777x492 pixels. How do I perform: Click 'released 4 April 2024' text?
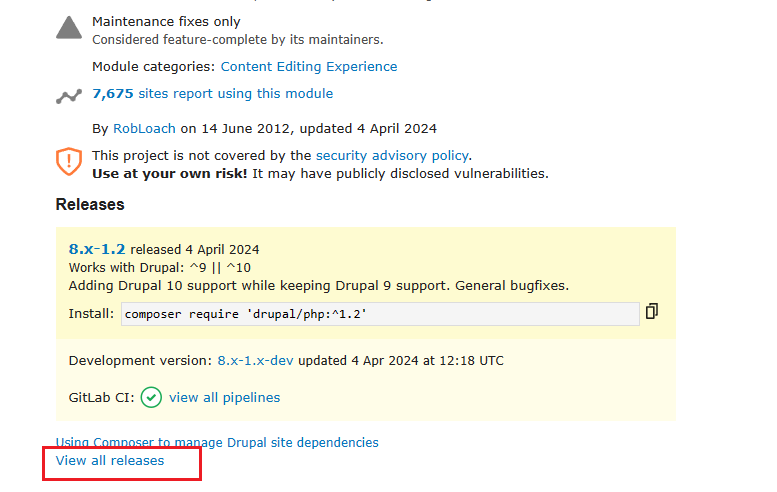point(195,249)
